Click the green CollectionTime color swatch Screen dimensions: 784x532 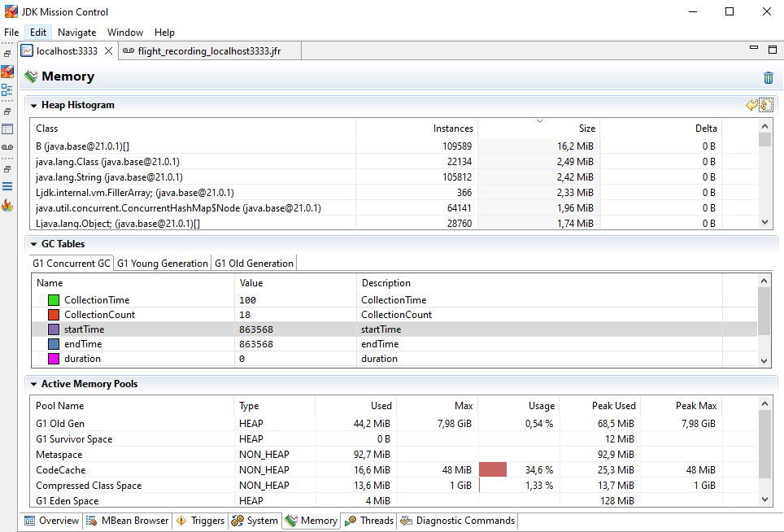(54, 300)
